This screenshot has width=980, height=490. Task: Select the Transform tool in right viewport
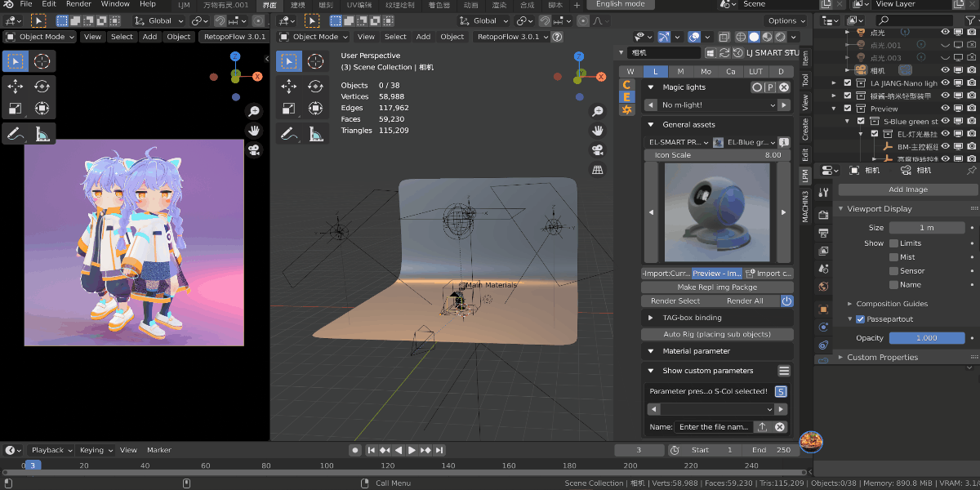[315, 108]
